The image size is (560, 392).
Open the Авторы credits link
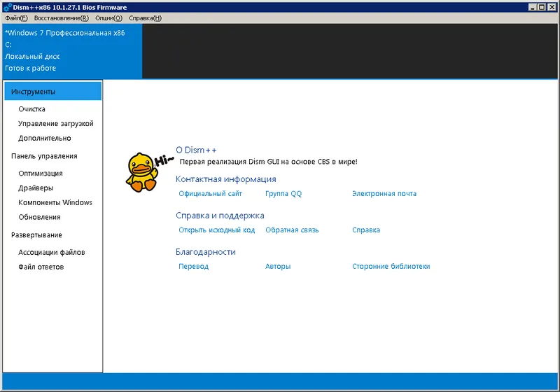tap(278, 266)
